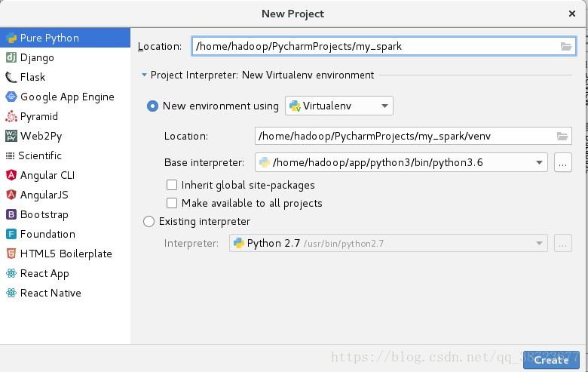Click the AngularJS icon
This screenshot has height=372, width=588.
click(11, 195)
